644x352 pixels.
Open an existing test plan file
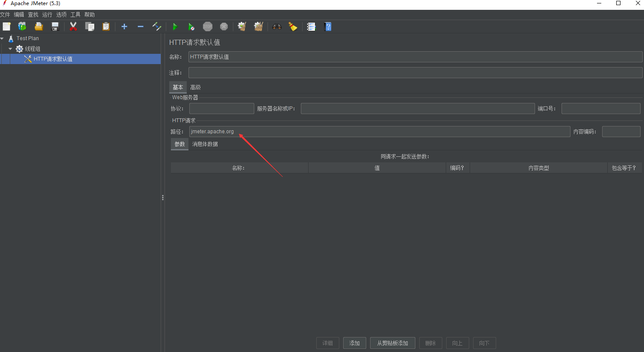point(39,26)
